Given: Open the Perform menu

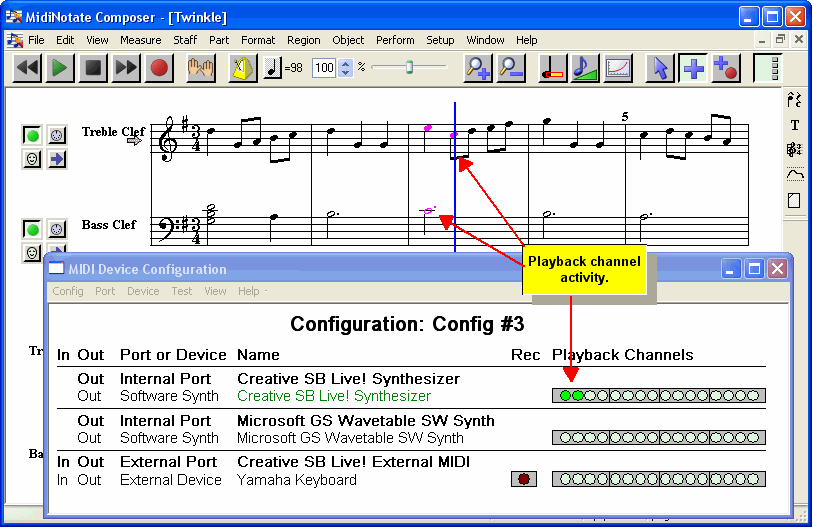Looking at the screenshot, I should (395, 40).
